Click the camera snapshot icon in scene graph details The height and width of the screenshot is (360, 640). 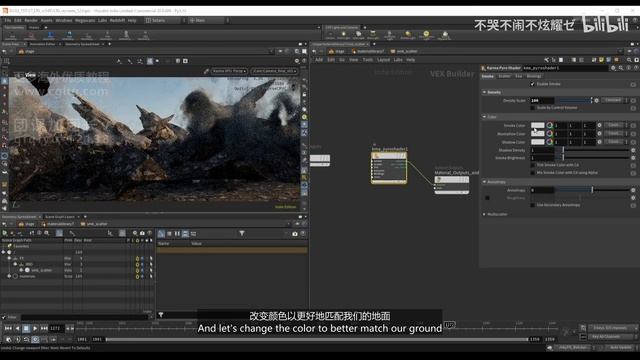click(295, 233)
